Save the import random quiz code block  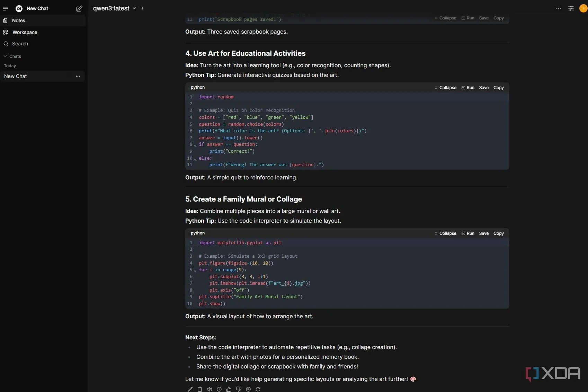[x=484, y=88]
